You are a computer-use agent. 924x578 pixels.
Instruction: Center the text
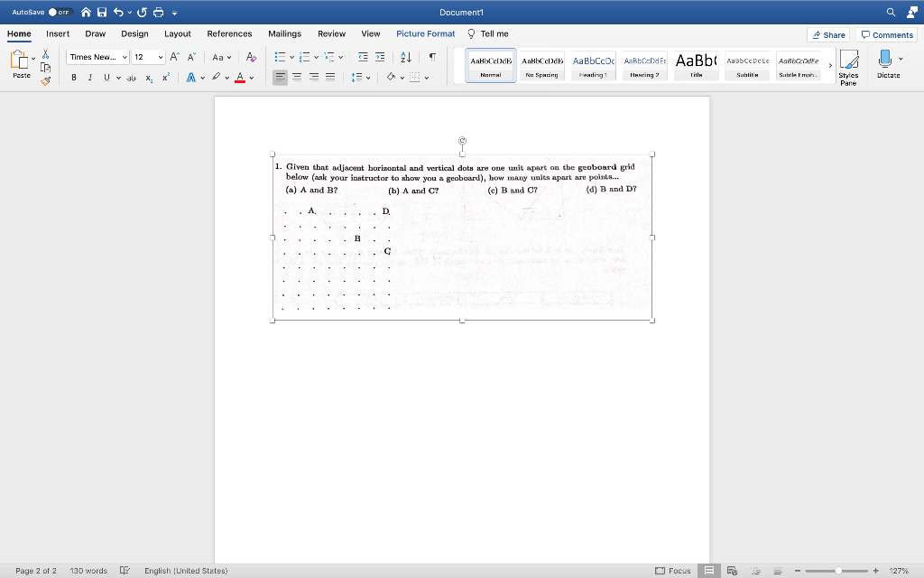pos(297,78)
